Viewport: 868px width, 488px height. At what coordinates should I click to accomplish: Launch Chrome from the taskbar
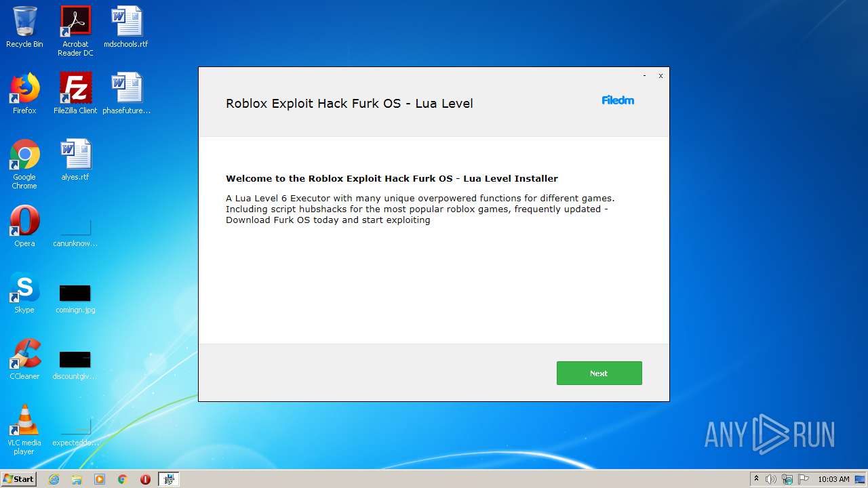[123, 479]
